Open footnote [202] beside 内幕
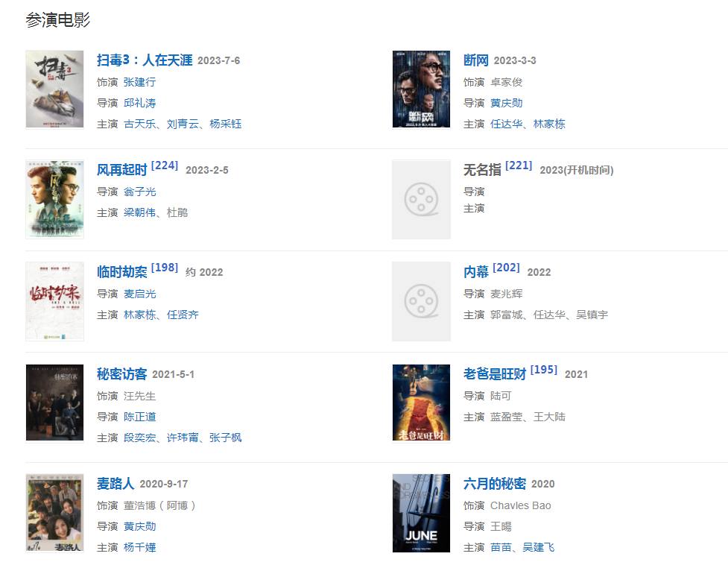 506,267
